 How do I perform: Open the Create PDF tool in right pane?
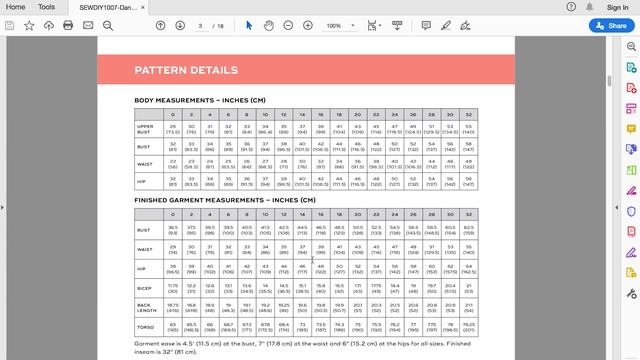631,88
